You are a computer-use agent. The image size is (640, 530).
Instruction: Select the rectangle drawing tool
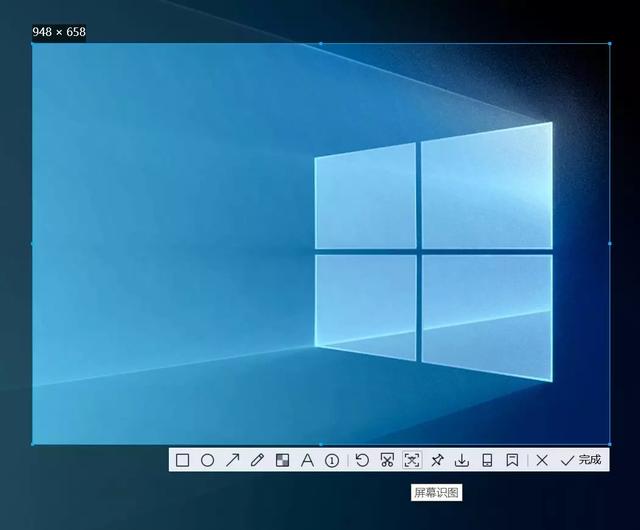pos(183,460)
